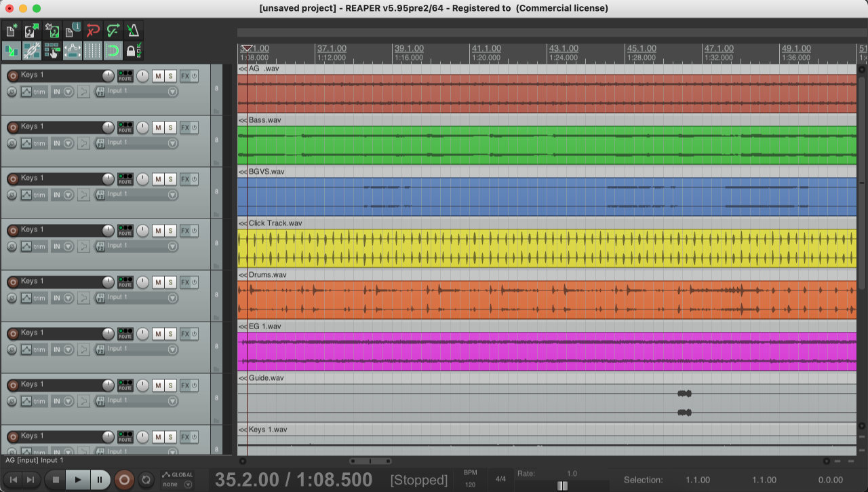Select the pink EG 1.wav media item
This screenshot has width=868, height=492.
547,351
